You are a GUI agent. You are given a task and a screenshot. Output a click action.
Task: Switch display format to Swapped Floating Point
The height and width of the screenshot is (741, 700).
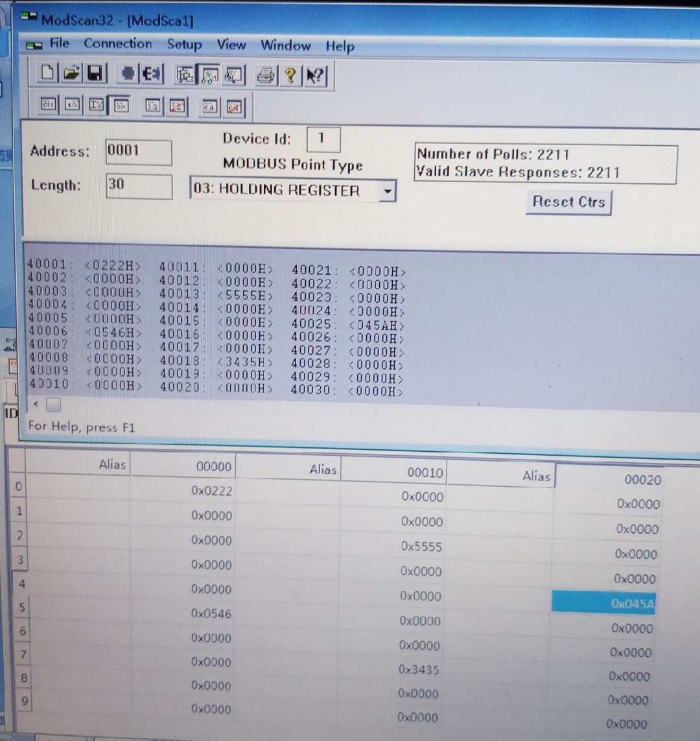[x=177, y=106]
